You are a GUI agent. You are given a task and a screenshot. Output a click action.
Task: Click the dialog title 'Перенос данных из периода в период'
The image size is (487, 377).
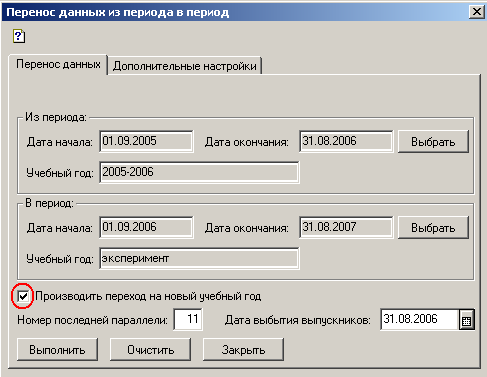(x=118, y=12)
